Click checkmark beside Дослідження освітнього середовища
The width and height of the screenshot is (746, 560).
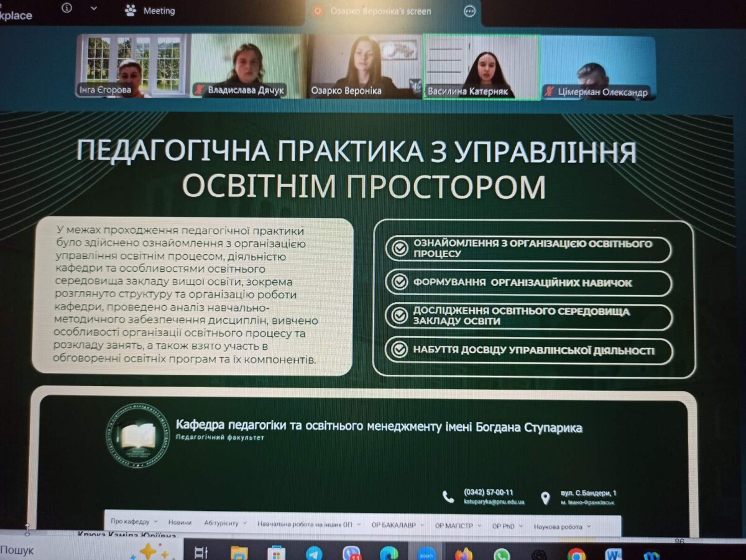[x=399, y=316]
